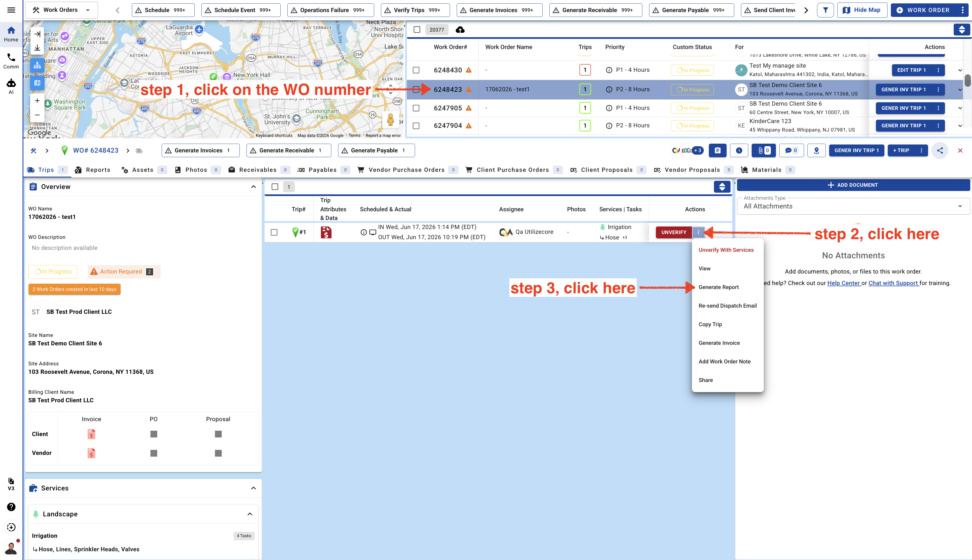972x560 pixels.
Task: Zoom out on the map
Action: click(37, 115)
